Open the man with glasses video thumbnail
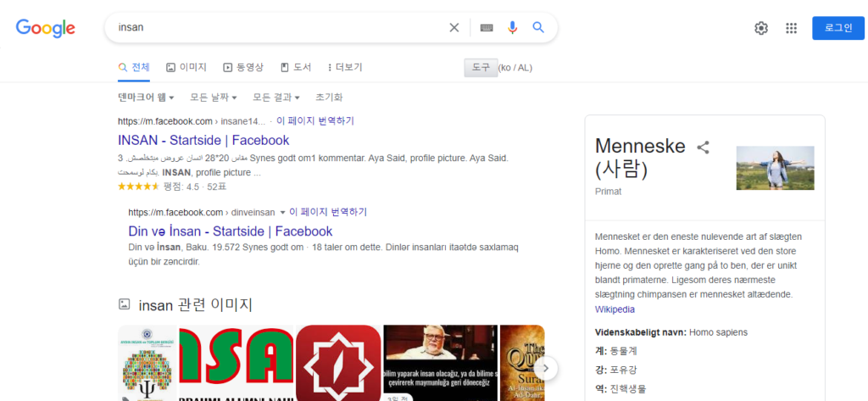868x401 pixels. point(440,363)
